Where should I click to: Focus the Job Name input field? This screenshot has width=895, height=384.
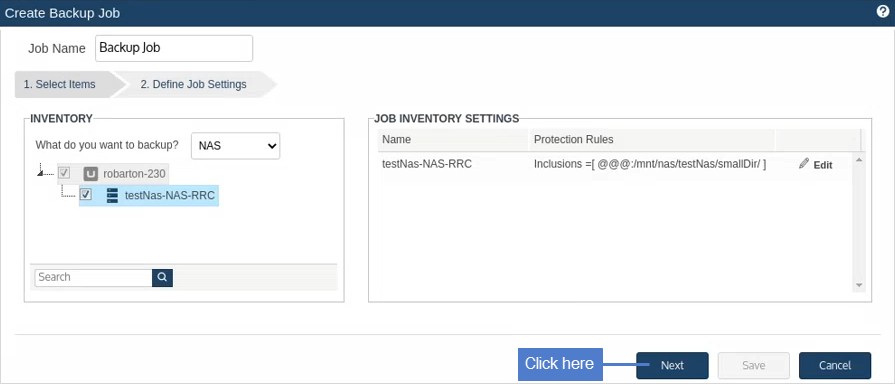click(174, 48)
